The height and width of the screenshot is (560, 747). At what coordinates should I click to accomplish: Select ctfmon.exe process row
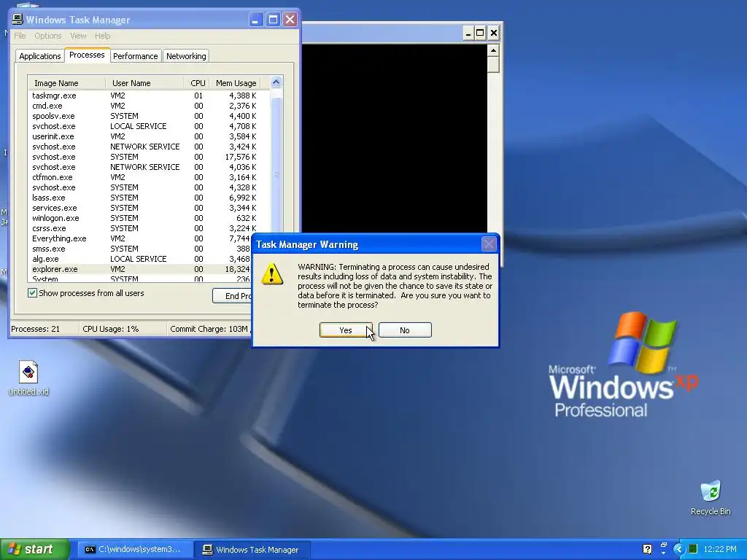[149, 177]
